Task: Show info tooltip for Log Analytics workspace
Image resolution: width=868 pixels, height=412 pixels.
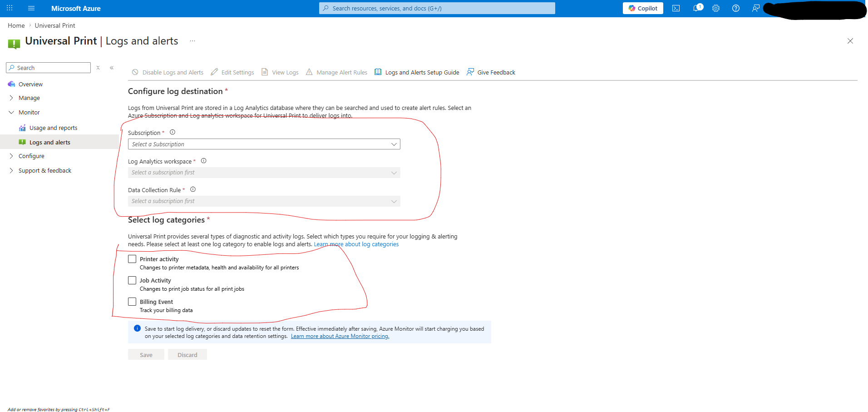Action: [204, 161]
